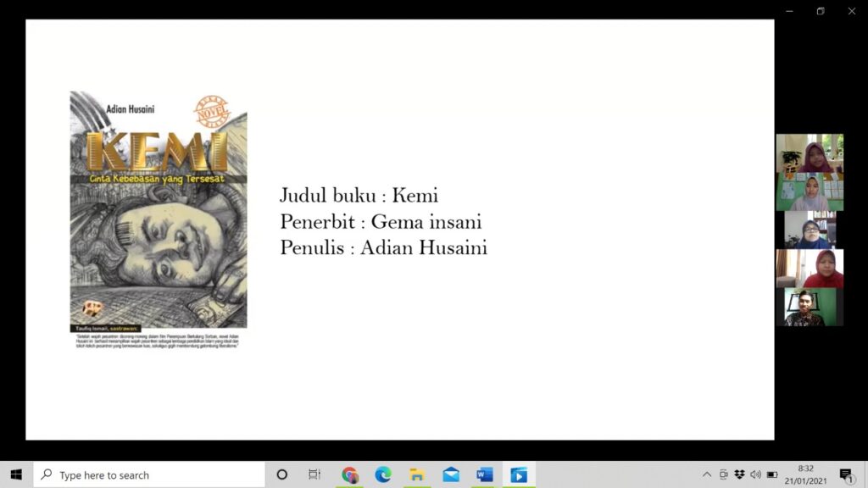The image size is (868, 488).
Task: Click author name atop the book cover
Action: click(x=130, y=109)
